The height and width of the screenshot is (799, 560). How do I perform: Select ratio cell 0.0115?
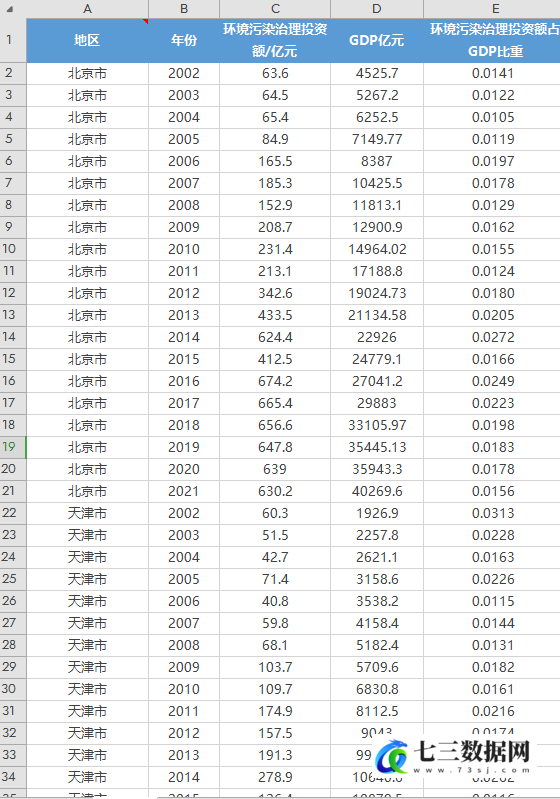(492, 601)
